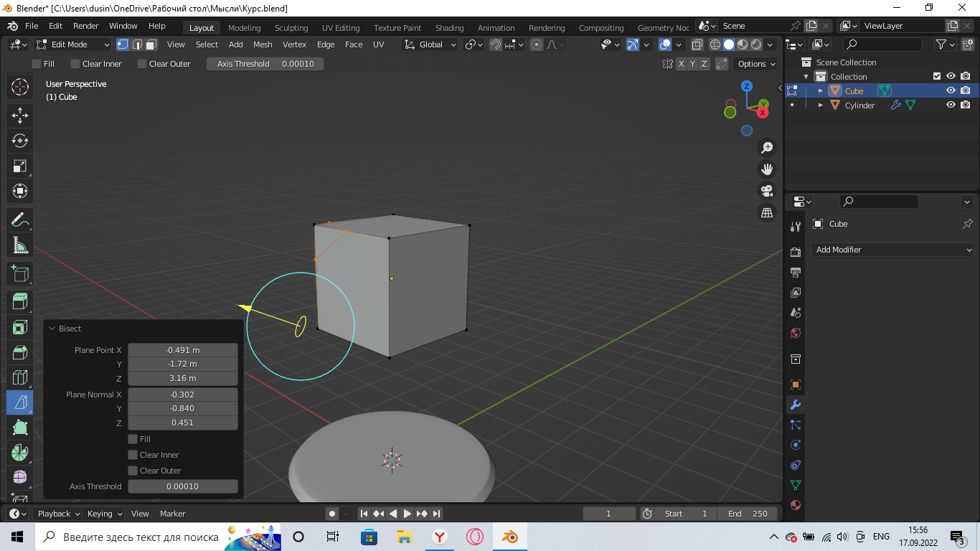Open the Render Properties tab
This screenshot has height=551, width=980.
[x=795, y=252]
